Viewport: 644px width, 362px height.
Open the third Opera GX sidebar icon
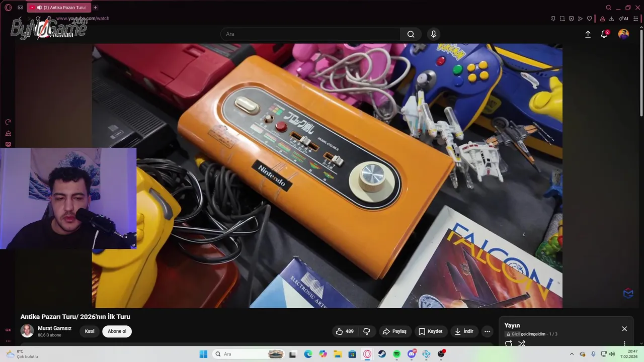[x=8, y=144]
